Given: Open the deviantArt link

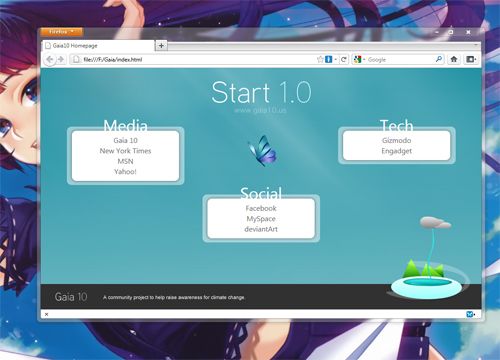Looking at the screenshot, I should 261,229.
